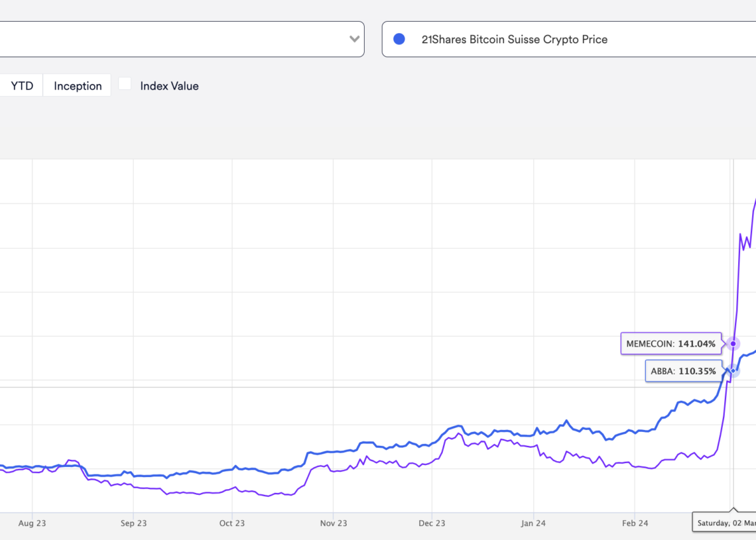Image resolution: width=756 pixels, height=540 pixels.
Task: Click the Saturday 02 Mar date tooltip
Action: click(x=725, y=523)
